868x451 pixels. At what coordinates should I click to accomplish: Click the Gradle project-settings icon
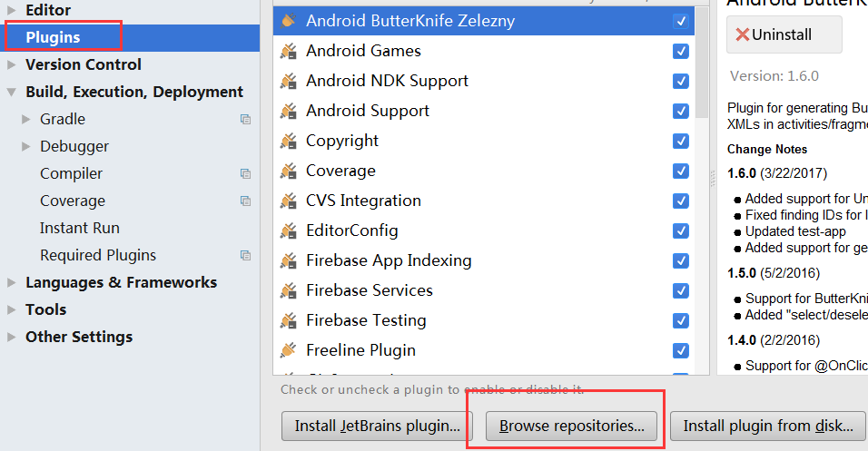[245, 119]
